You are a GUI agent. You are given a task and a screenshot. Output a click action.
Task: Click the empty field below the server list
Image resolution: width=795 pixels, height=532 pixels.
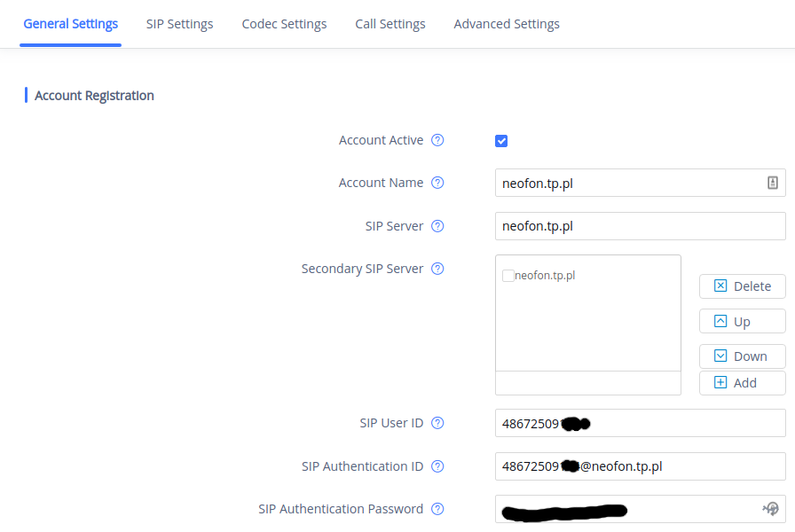[587, 382]
